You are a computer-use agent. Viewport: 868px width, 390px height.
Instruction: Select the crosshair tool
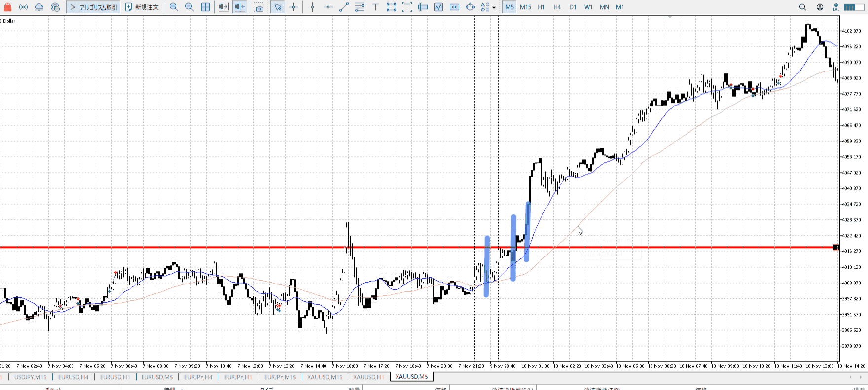click(x=294, y=7)
